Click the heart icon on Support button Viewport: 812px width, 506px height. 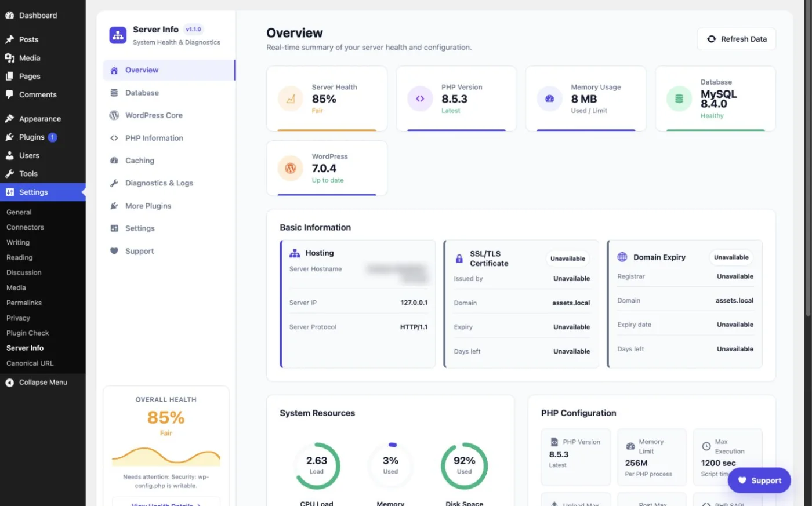742,480
